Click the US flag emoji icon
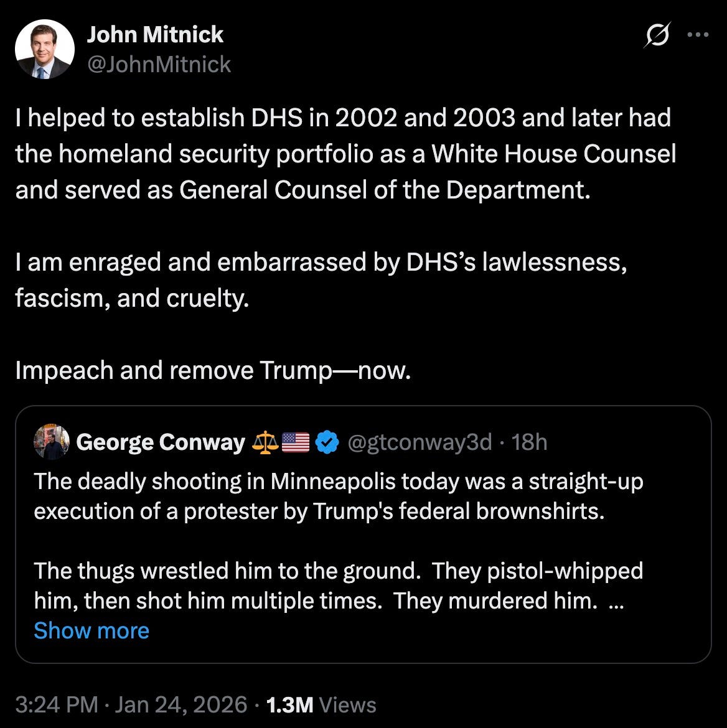Screen dimensions: 727x728 [296, 442]
